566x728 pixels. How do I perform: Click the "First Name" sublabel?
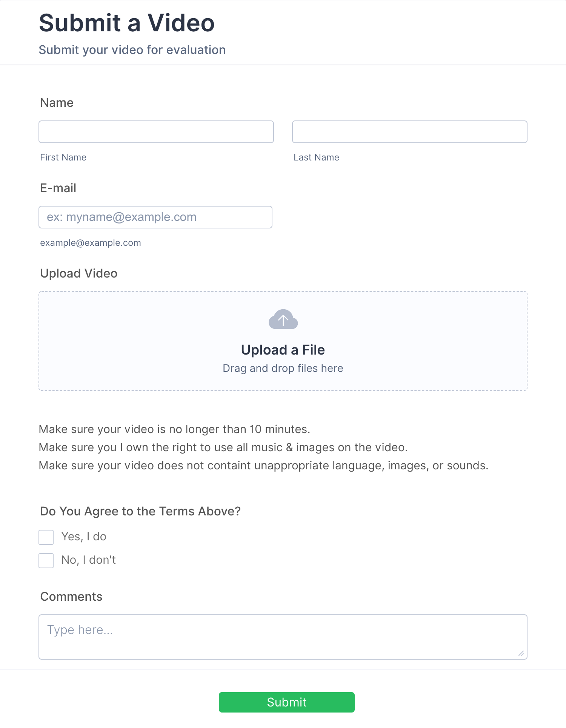pos(63,157)
